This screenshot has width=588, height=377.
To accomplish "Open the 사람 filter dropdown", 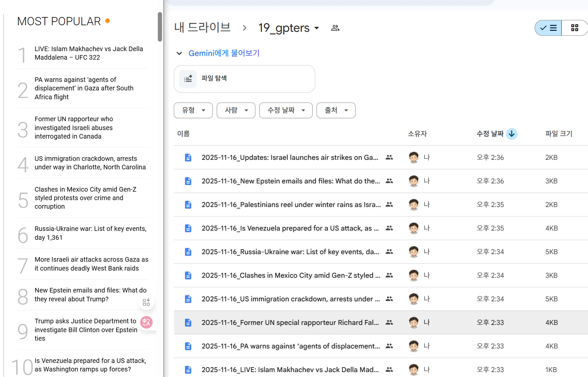I will pyautogui.click(x=236, y=110).
